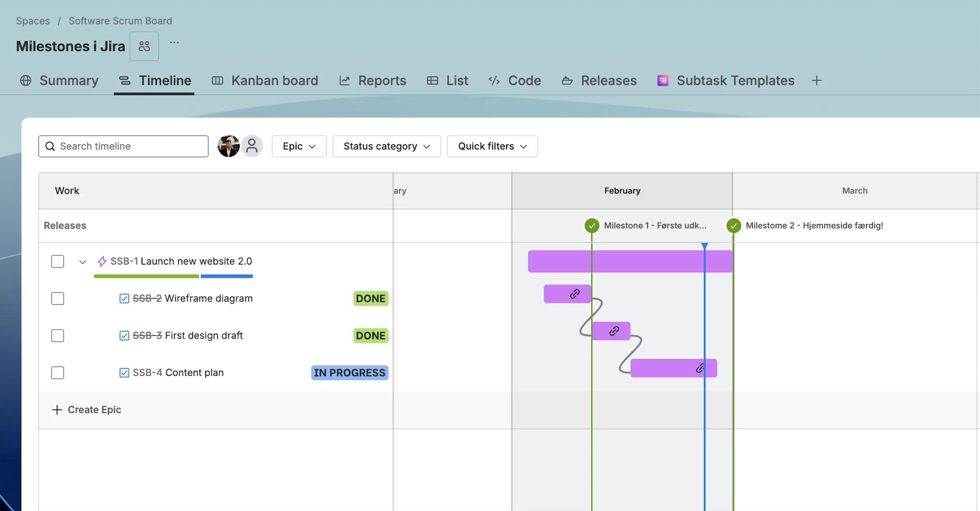Select the checkbox on the SSB-1 row
Viewport: 980px width, 511px height.
coord(57,261)
